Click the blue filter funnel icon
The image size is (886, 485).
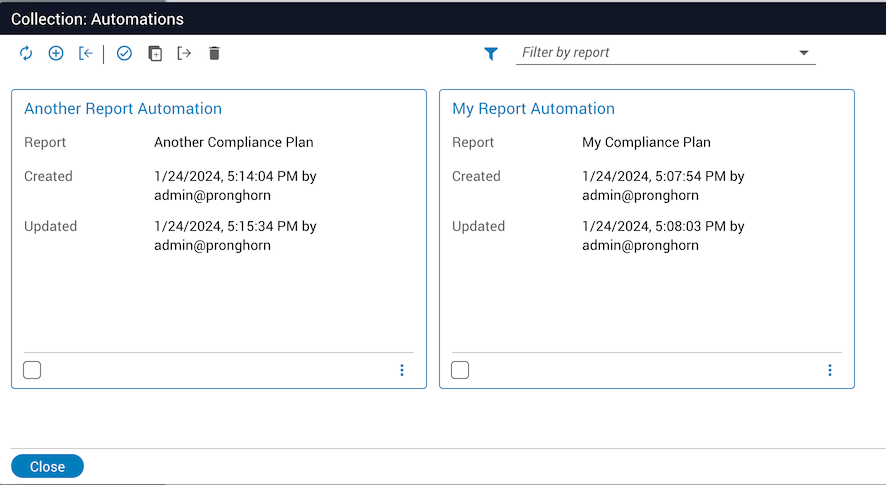(491, 54)
